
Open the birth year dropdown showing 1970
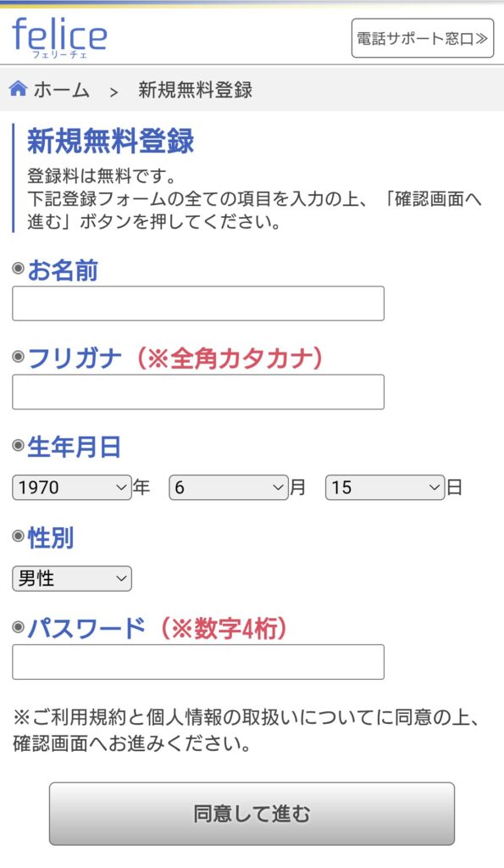tap(69, 488)
